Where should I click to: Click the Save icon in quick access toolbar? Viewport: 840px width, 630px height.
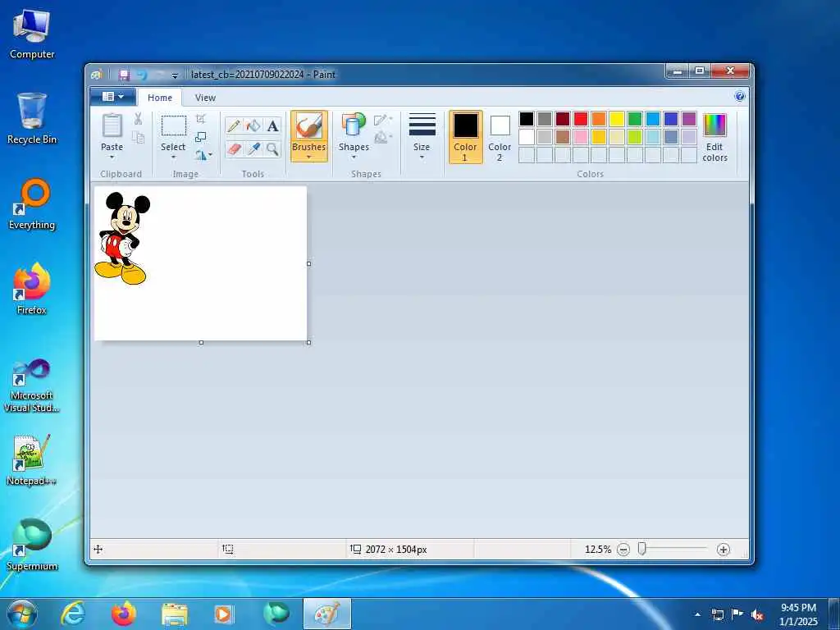coord(125,75)
